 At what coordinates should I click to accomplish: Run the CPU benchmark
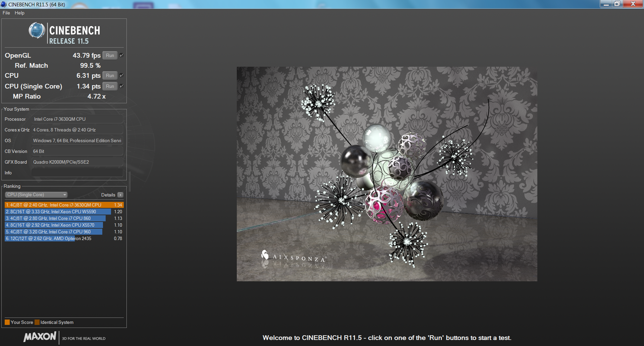coord(110,75)
